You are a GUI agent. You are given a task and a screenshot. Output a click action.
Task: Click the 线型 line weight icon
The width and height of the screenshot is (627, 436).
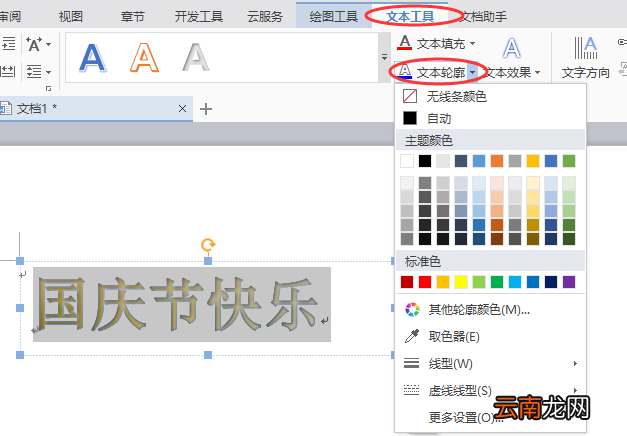pyautogui.click(x=411, y=363)
